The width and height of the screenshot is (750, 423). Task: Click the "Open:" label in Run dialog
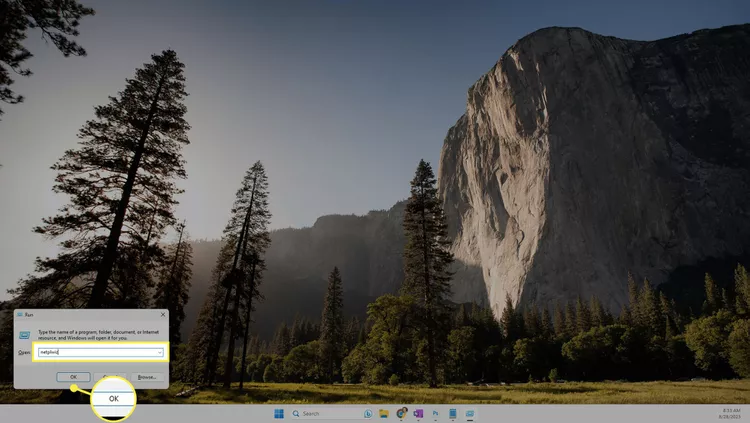point(24,353)
